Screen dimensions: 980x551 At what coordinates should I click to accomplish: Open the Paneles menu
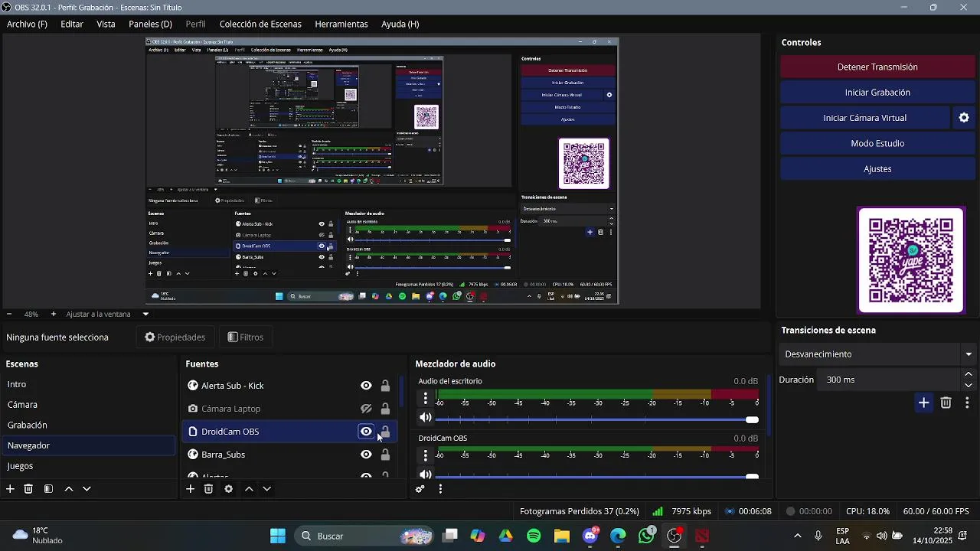tap(150, 24)
